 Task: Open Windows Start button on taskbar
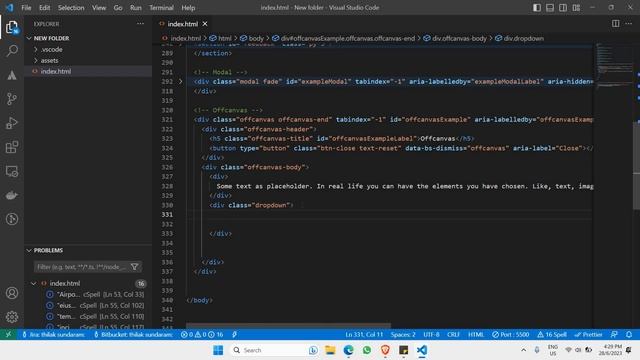point(218,350)
